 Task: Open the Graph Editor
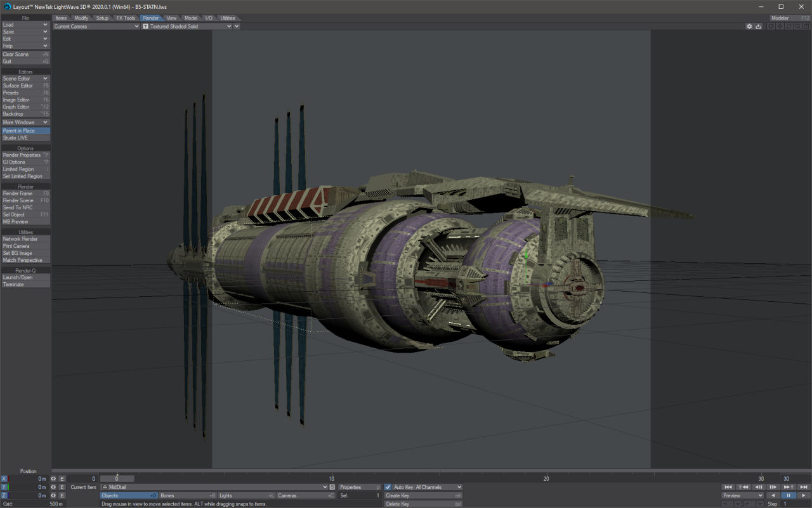pyautogui.click(x=25, y=107)
